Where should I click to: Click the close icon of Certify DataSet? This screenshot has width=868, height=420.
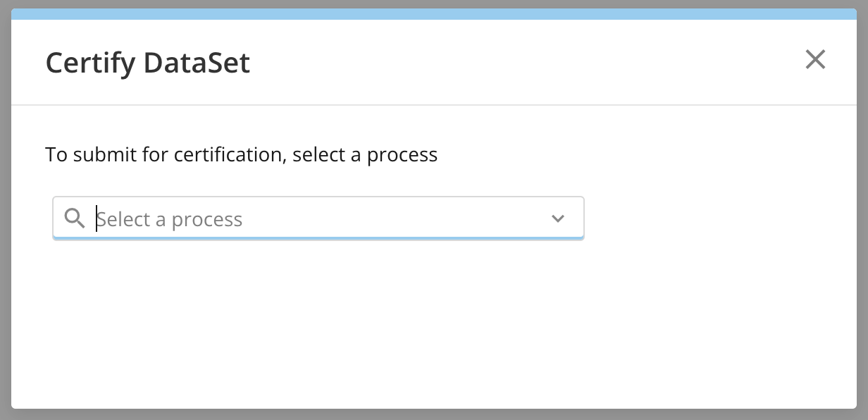(815, 60)
